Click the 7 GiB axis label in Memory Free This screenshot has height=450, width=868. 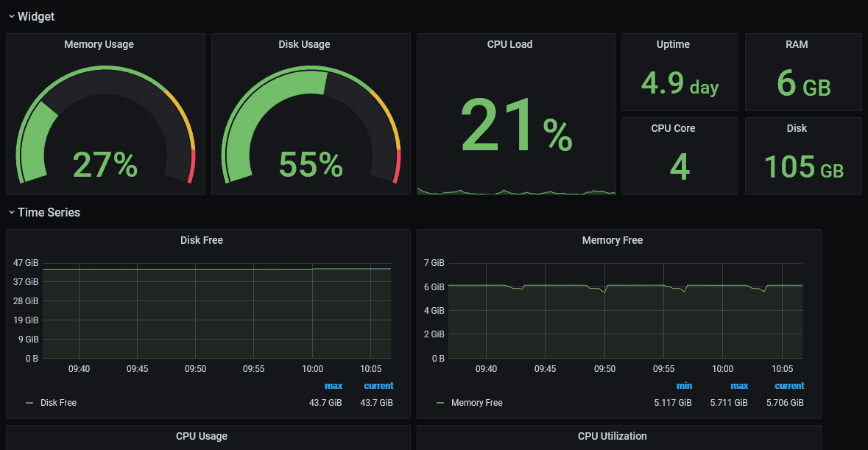[434, 263]
